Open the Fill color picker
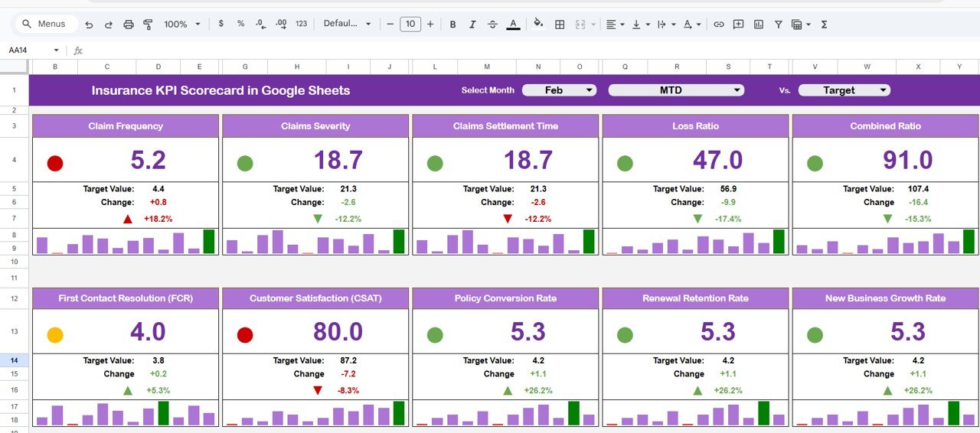980x433 pixels. point(537,24)
